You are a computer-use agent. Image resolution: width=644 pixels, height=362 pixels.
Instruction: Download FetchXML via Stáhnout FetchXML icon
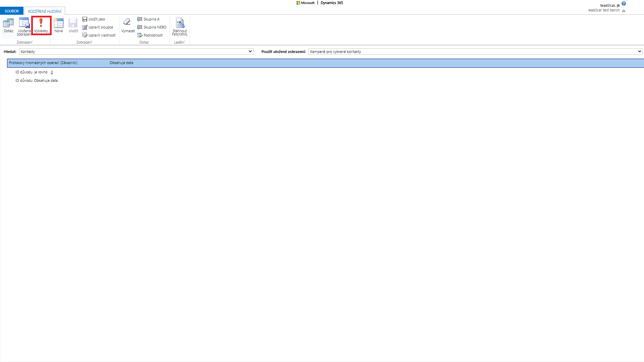pyautogui.click(x=180, y=23)
